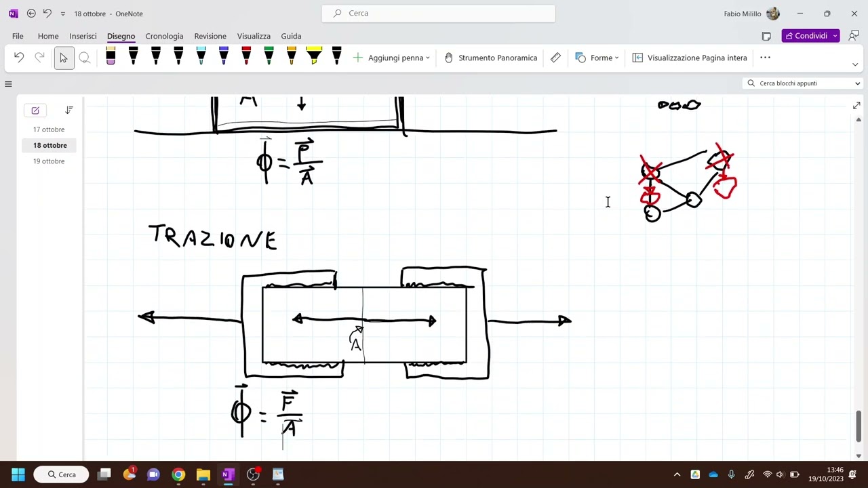Pick the eraser tool
The image size is (868, 488).
pyautogui.click(x=111, y=56)
